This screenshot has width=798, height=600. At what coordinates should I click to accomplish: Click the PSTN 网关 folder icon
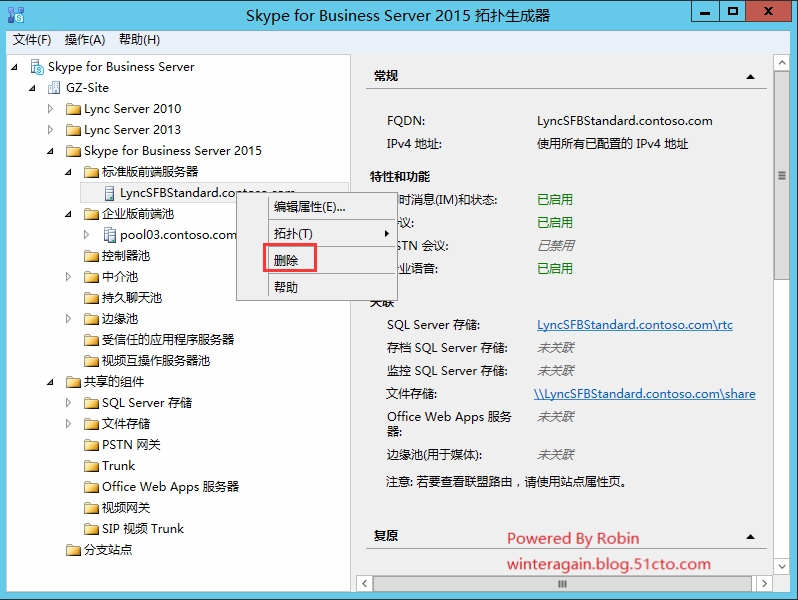coord(92,445)
